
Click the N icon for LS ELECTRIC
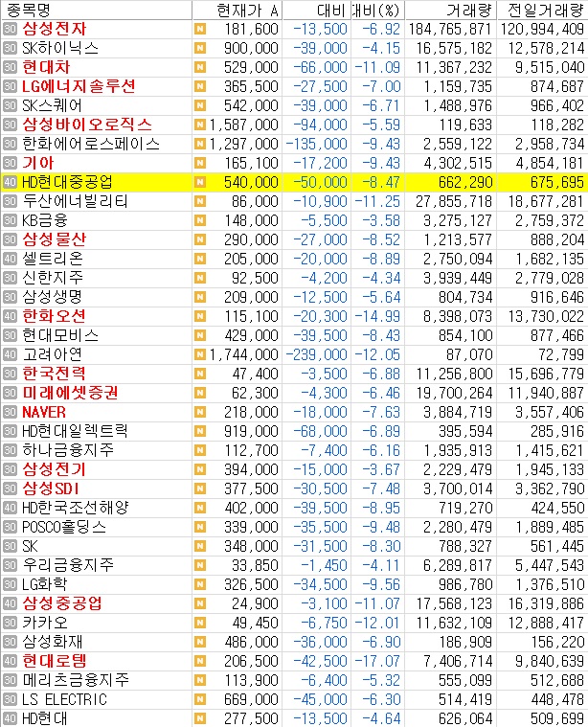tap(200, 699)
